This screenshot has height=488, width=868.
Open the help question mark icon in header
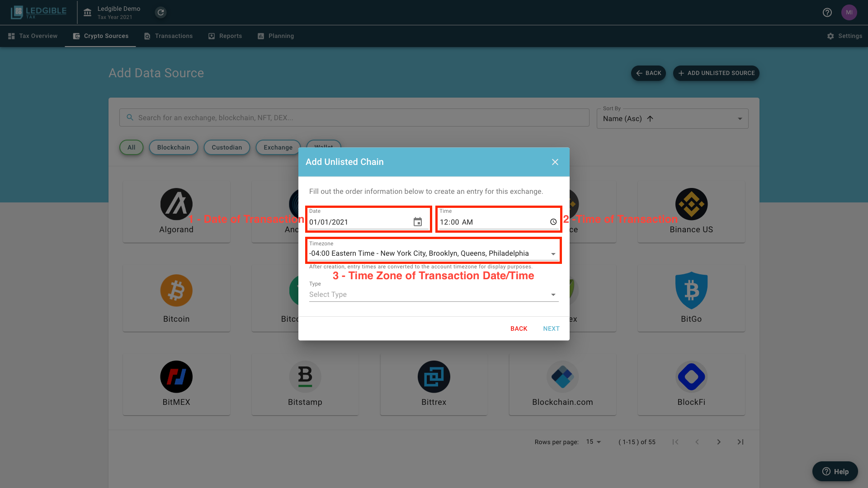point(827,12)
